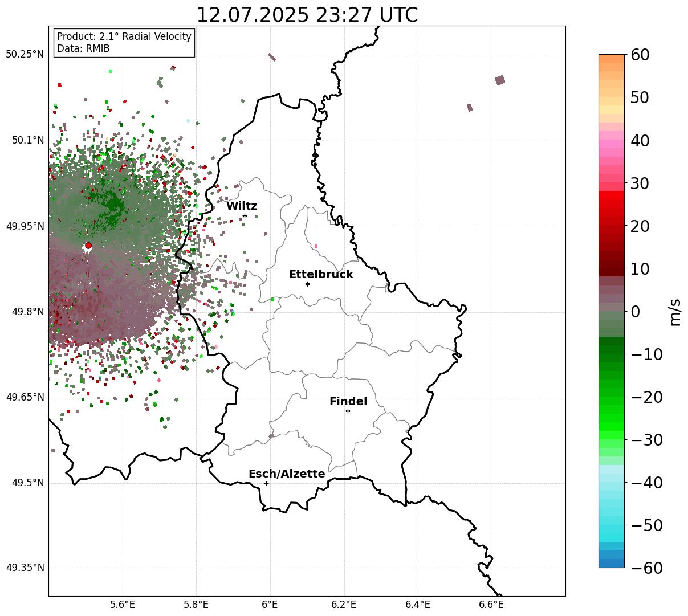The width and height of the screenshot is (688, 616).
Task: Click the 49.8°N latitude tick label
Action: pos(27,312)
